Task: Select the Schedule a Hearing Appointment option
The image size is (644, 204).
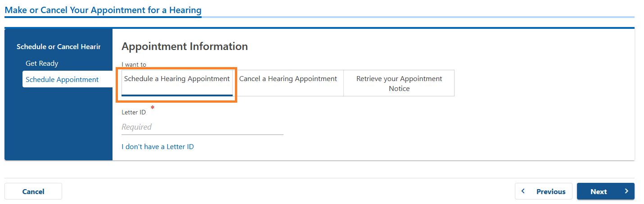Action: (177, 83)
